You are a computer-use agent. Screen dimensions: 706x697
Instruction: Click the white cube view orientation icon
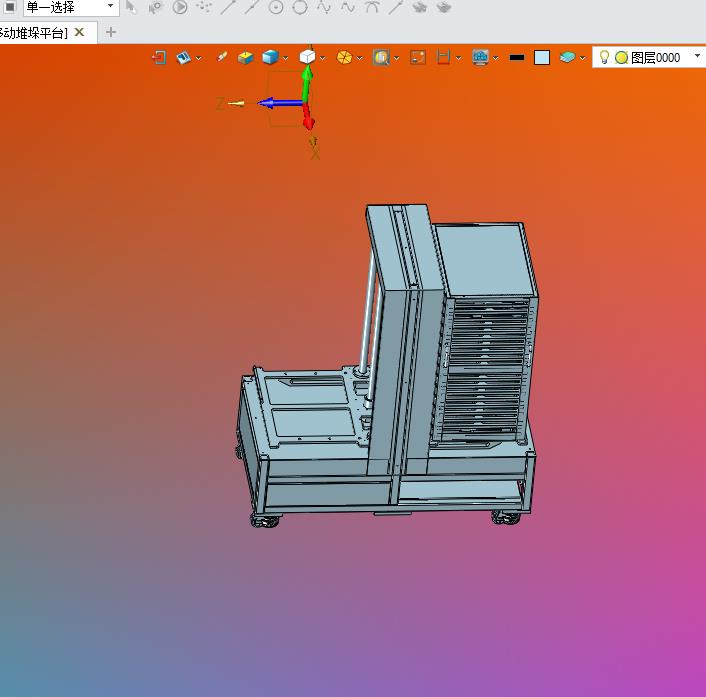tap(307, 57)
